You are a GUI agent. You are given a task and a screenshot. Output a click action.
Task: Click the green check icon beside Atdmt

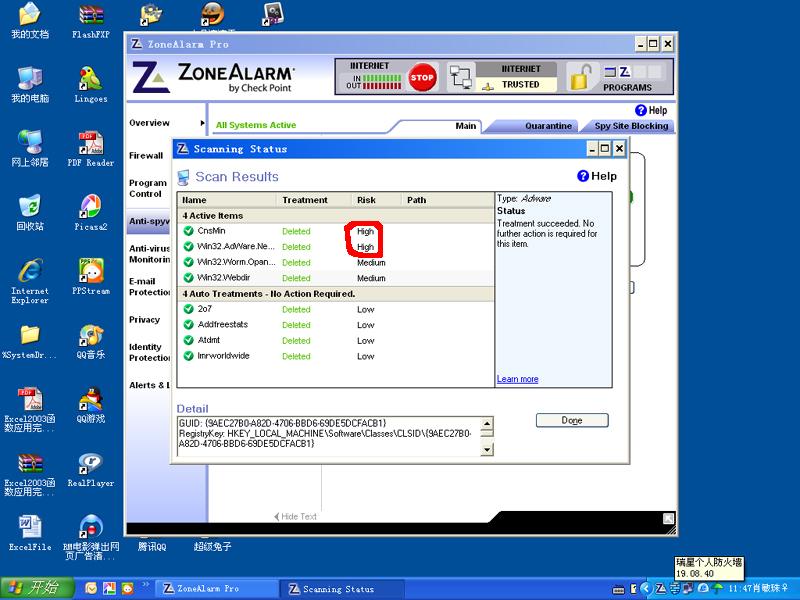[188, 340]
